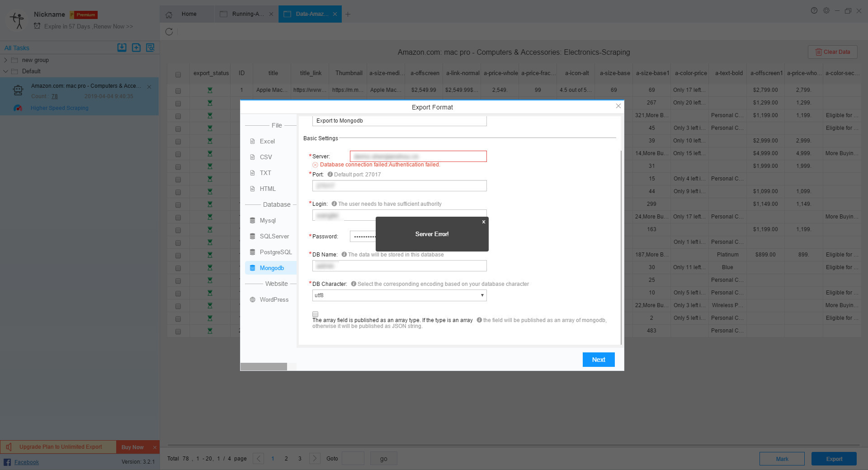Click the refresh icon below the tabs
Viewport: 868px width, 470px height.
coord(169,32)
